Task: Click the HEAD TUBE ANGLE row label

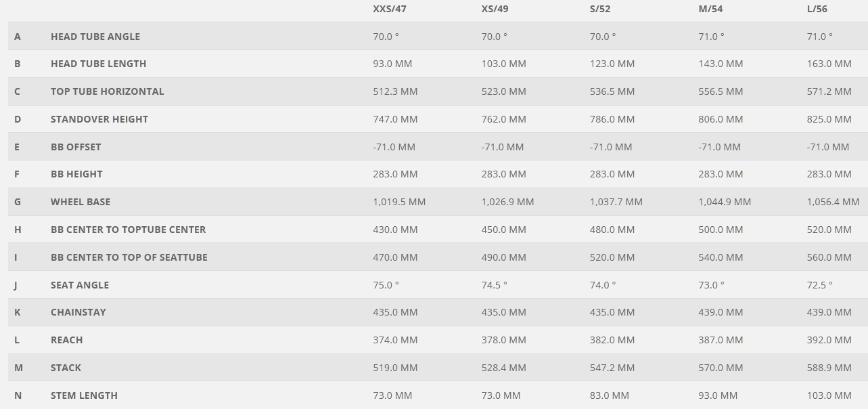Action: point(95,37)
